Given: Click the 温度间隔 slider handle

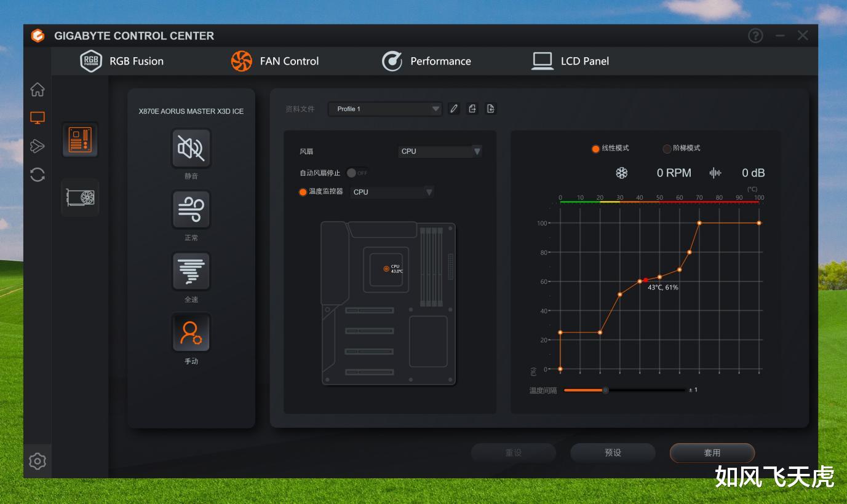Looking at the screenshot, I should pos(605,390).
